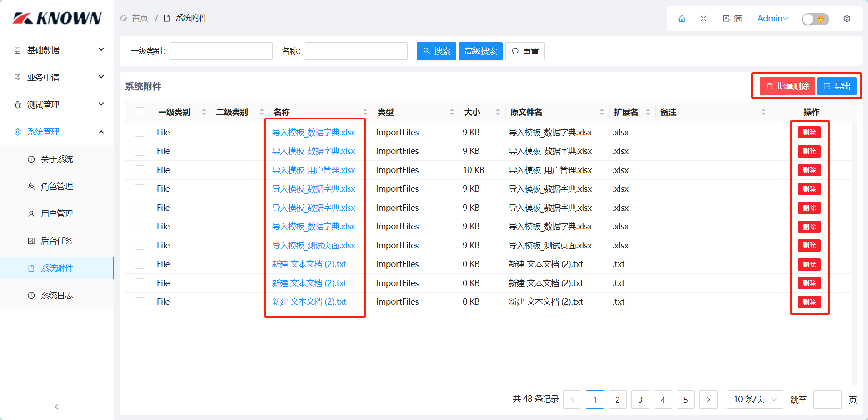Viewport: 868px width, 420px height.
Task: Click the 跳至 page jump input
Action: [x=828, y=400]
